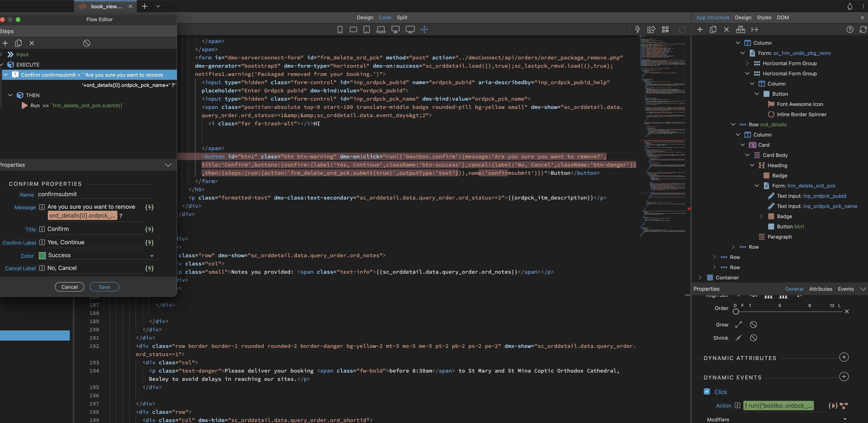
Task: Open the QR code preview icon
Action: pyautogui.click(x=666, y=29)
